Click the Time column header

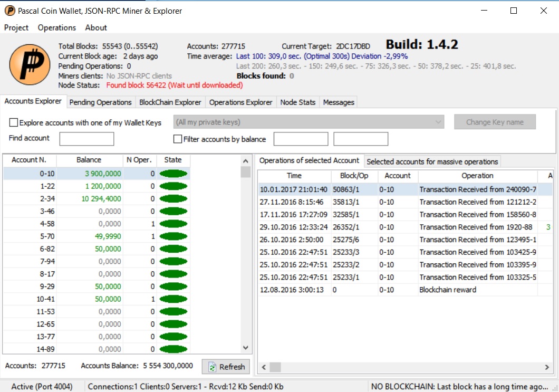pyautogui.click(x=294, y=176)
